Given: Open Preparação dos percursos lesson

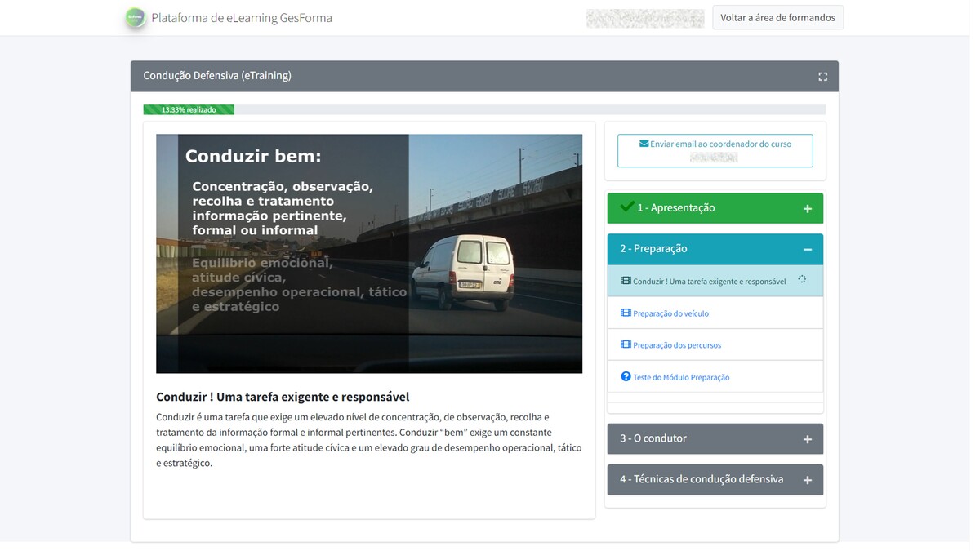Looking at the screenshot, I should click(x=677, y=345).
